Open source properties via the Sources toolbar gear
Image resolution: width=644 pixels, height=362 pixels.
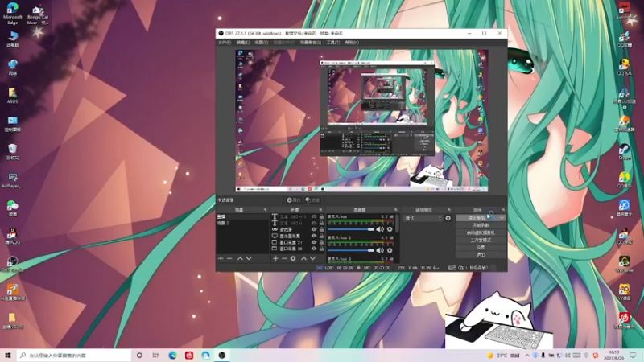coord(293,258)
